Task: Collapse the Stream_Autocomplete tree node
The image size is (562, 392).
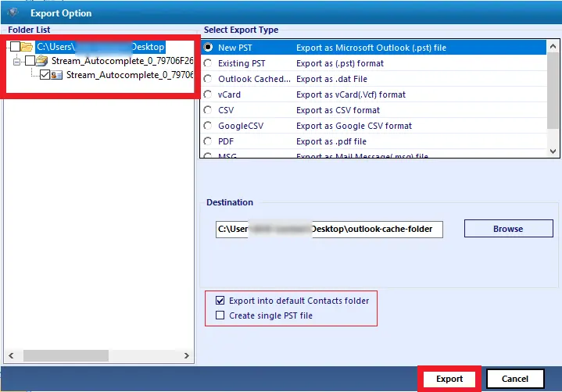Action: [x=16, y=62]
